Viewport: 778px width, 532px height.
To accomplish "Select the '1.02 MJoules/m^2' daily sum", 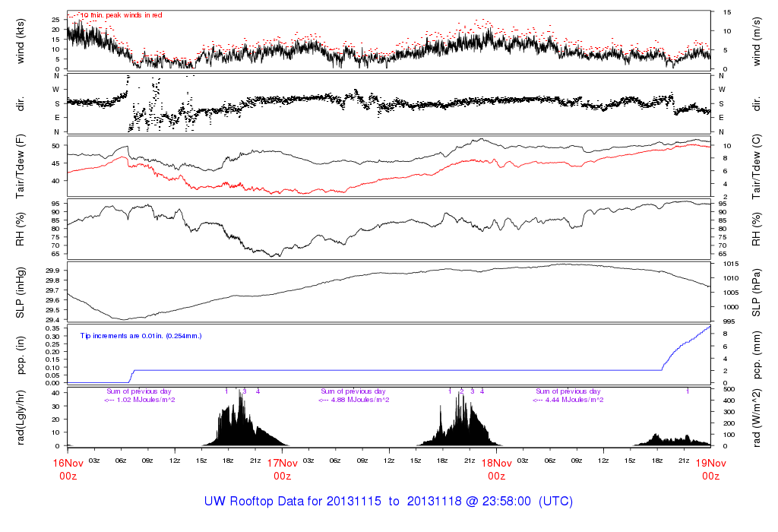I will 146,400.
